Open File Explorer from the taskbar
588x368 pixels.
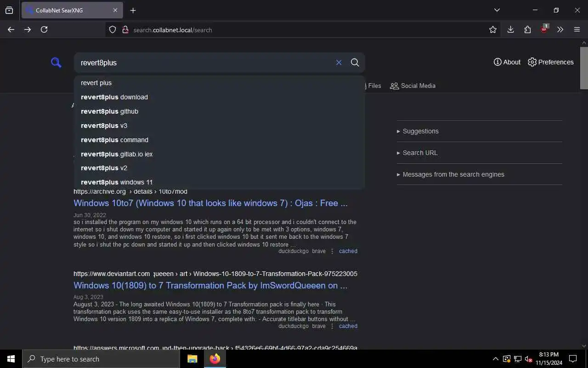coord(192,359)
